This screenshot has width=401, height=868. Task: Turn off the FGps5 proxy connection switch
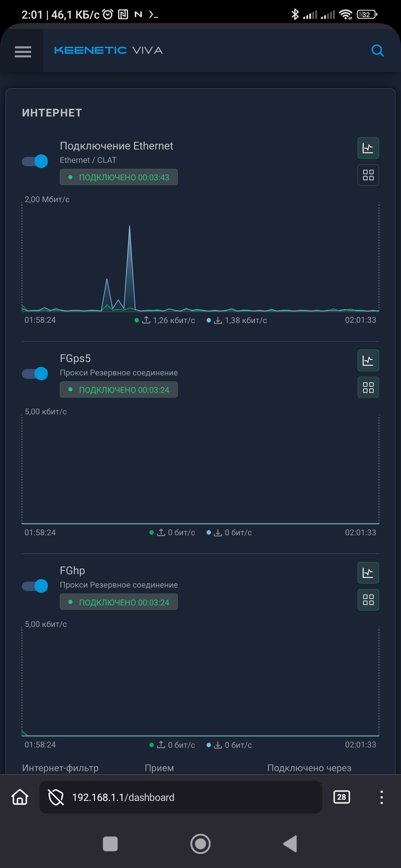tap(35, 373)
